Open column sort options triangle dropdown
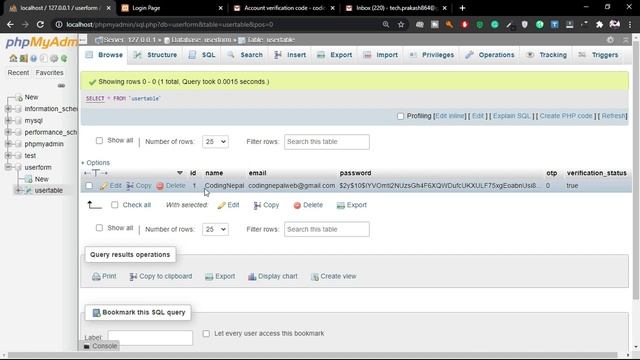Image resolution: width=640 pixels, height=360 pixels. point(180,173)
